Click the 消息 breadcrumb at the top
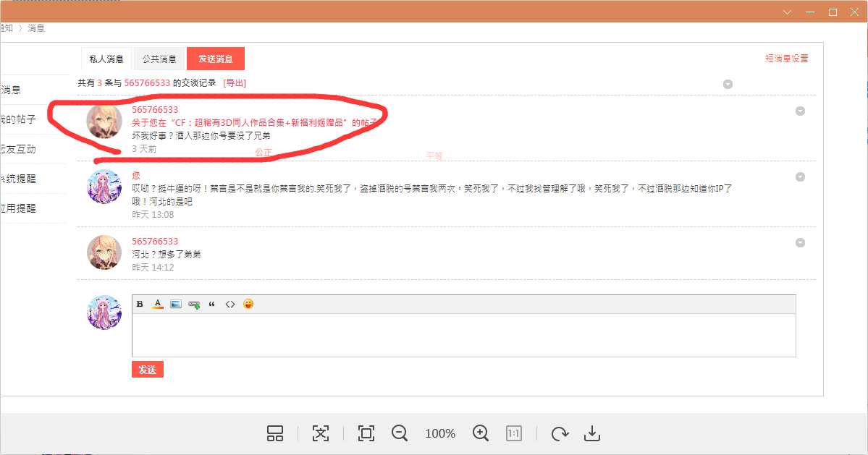 click(x=36, y=27)
